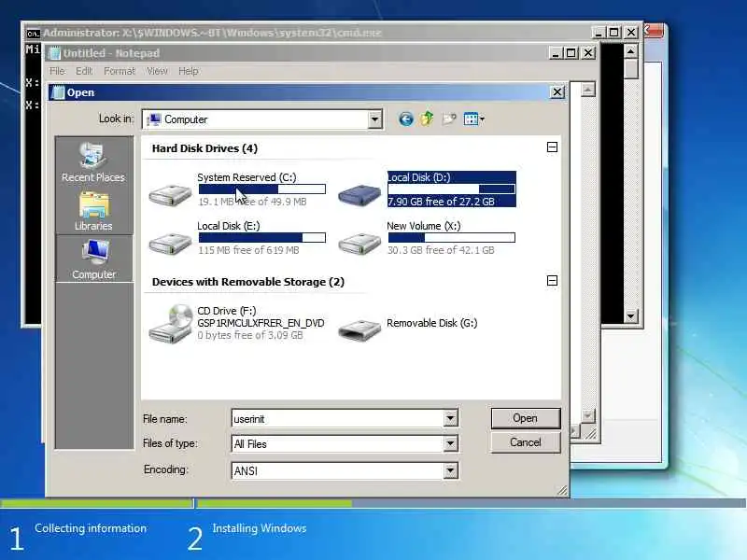The width and height of the screenshot is (747, 560).
Task: Click the Back arrow icon in the Open dialog
Action: tap(406, 119)
